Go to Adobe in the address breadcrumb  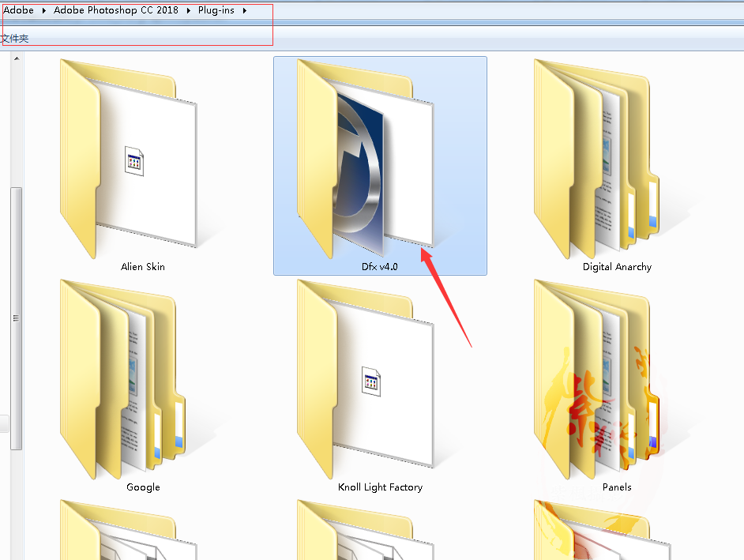click(x=18, y=10)
